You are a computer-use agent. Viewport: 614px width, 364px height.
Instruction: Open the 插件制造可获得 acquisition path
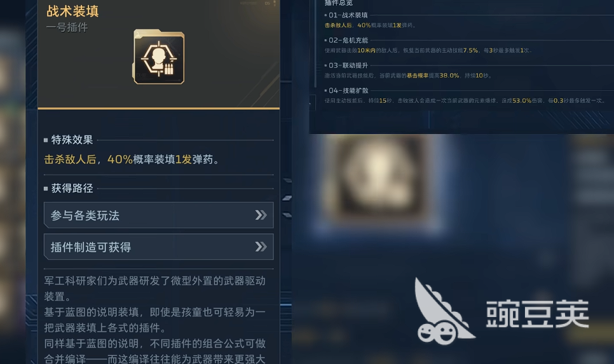pos(159,247)
